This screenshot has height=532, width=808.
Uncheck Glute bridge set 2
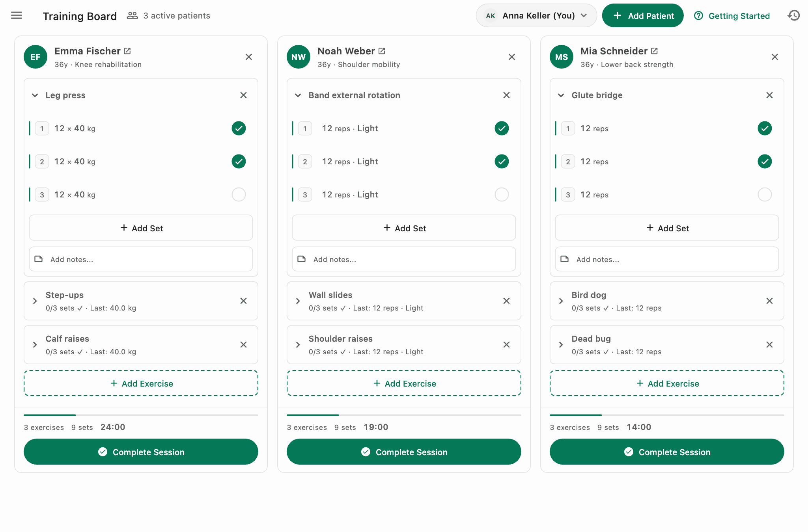765,161
